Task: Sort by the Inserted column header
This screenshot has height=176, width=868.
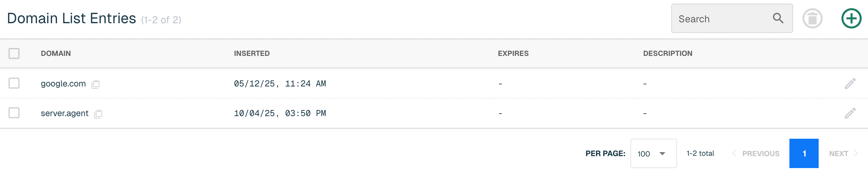Action: (252, 53)
